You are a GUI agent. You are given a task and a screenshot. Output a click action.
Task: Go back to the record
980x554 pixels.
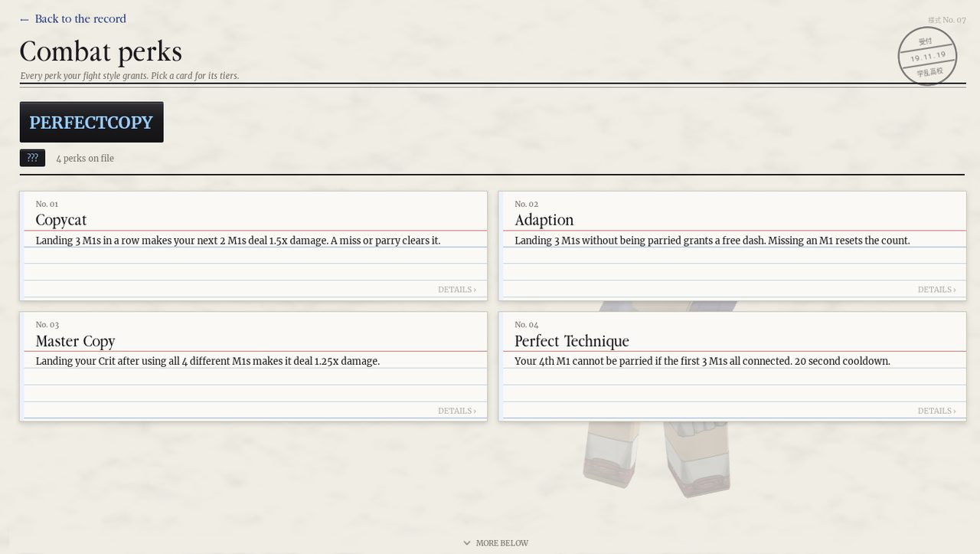pos(73,19)
